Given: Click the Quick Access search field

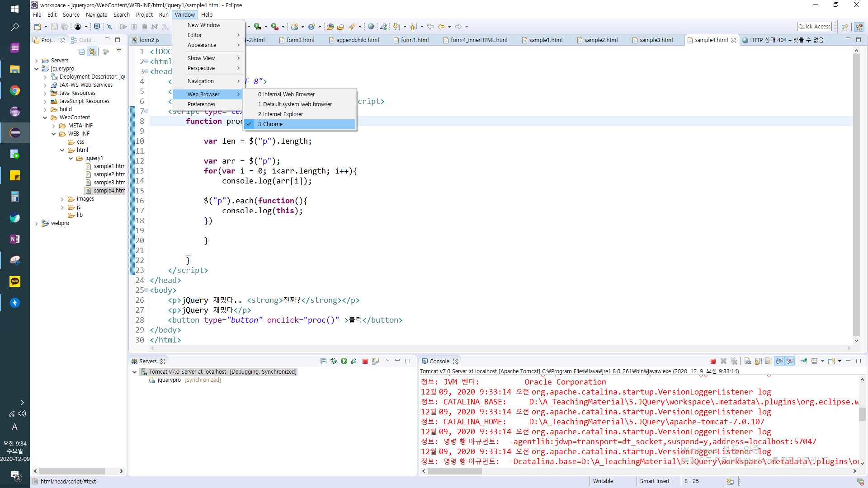Looking at the screenshot, I should coord(814,27).
